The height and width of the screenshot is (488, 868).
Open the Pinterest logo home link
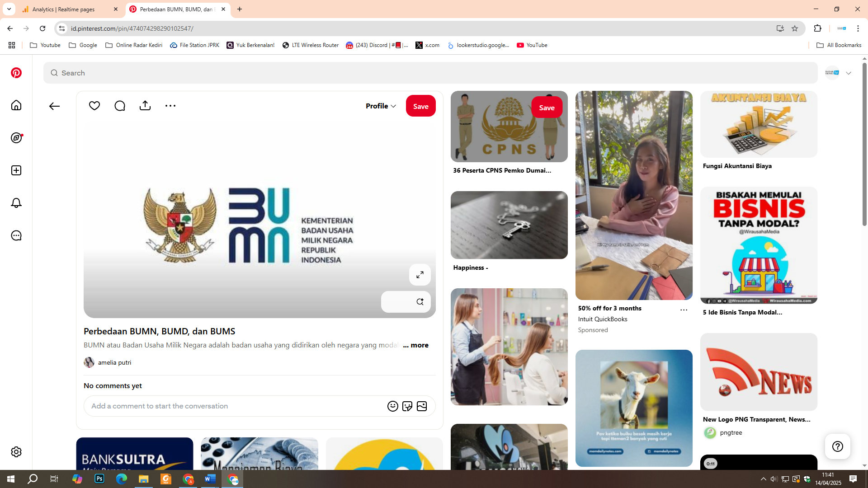tap(16, 73)
